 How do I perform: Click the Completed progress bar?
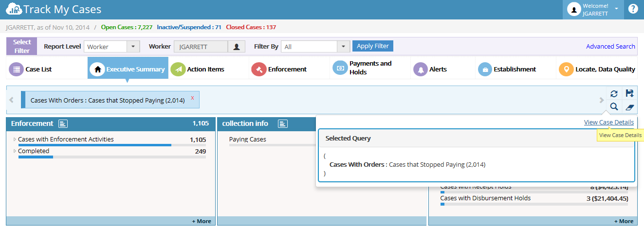112,157
